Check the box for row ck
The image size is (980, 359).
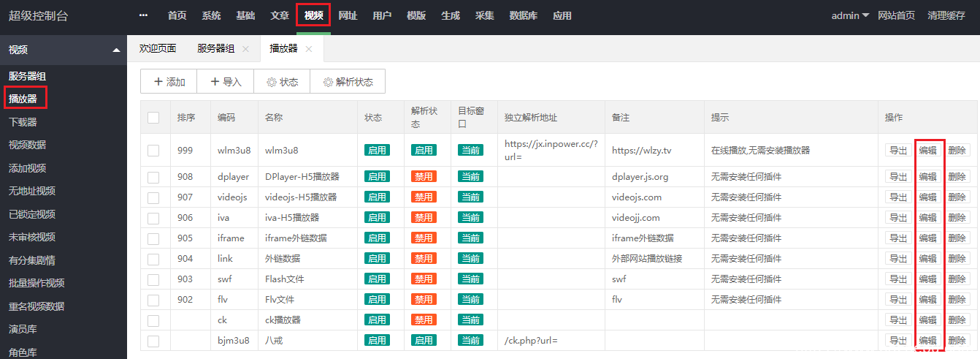pyautogui.click(x=153, y=320)
